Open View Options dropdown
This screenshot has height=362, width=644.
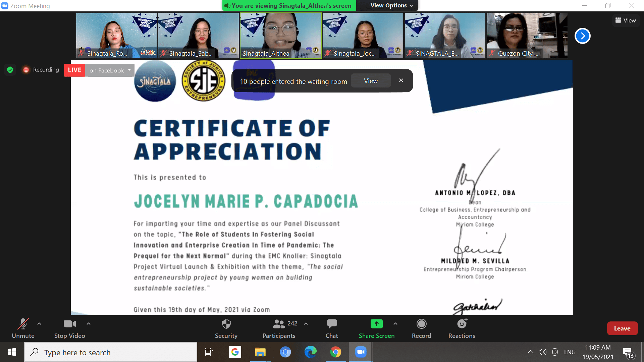pos(391,5)
